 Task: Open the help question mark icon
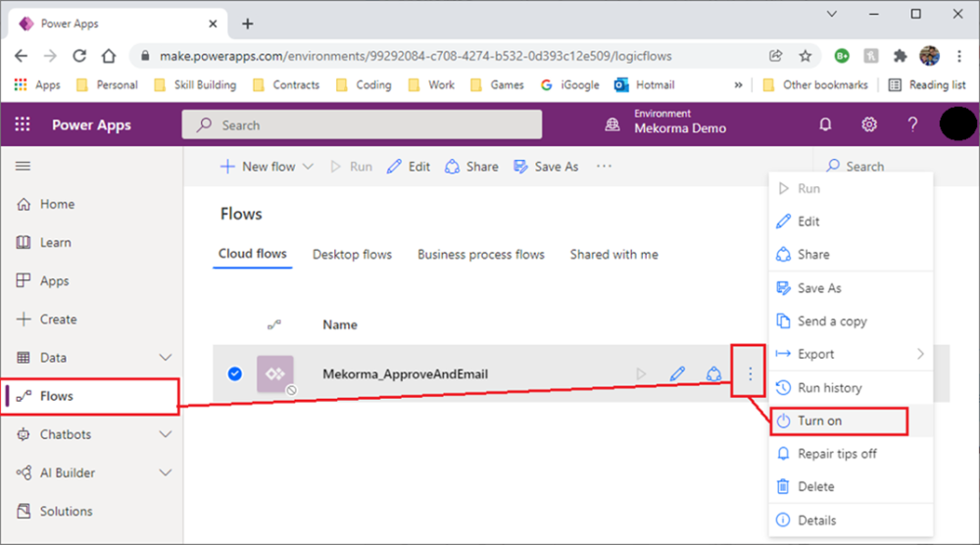[x=912, y=124]
